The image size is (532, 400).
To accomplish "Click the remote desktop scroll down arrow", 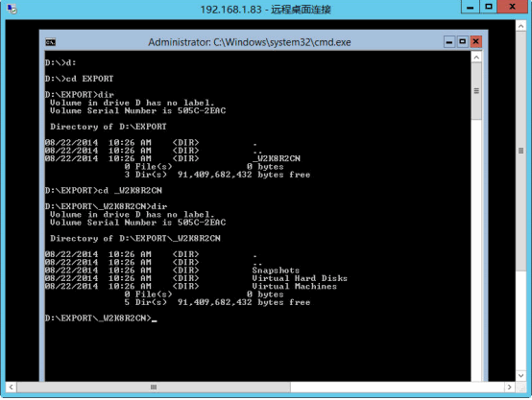I will tap(520, 375).
